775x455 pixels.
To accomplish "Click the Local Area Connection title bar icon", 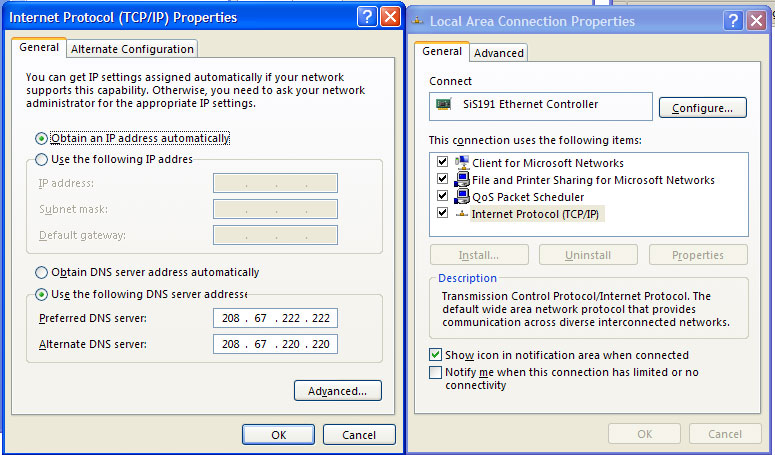I will (418, 21).
